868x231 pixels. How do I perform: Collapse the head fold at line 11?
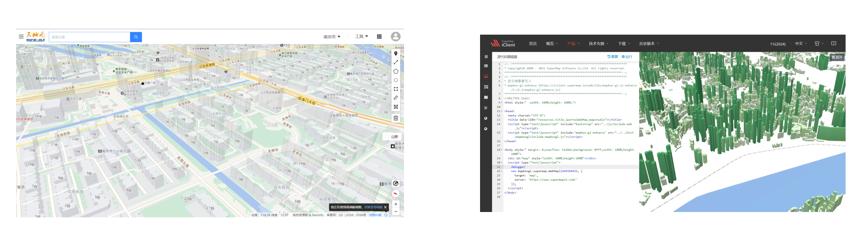(502, 111)
